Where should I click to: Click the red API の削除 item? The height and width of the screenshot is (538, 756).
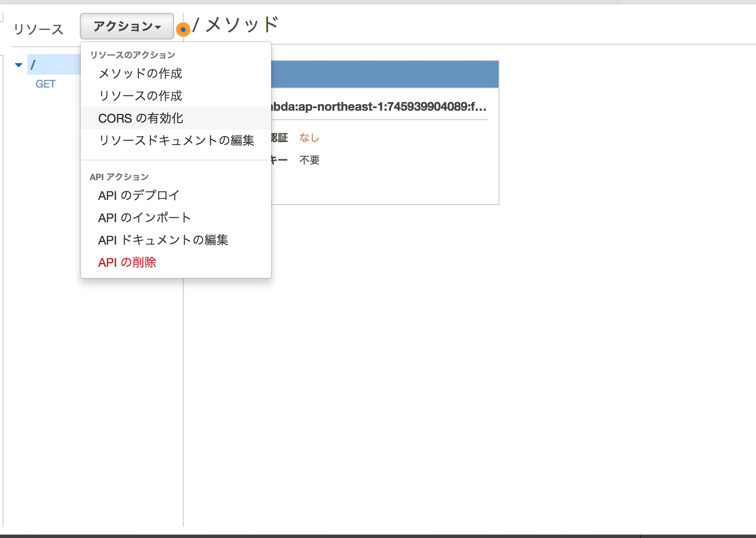coord(175,262)
